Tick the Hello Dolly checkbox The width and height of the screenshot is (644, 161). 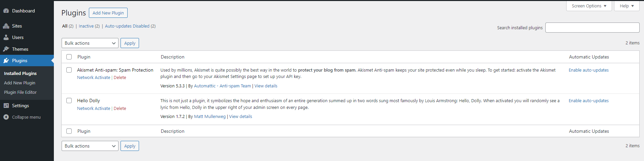click(x=69, y=100)
